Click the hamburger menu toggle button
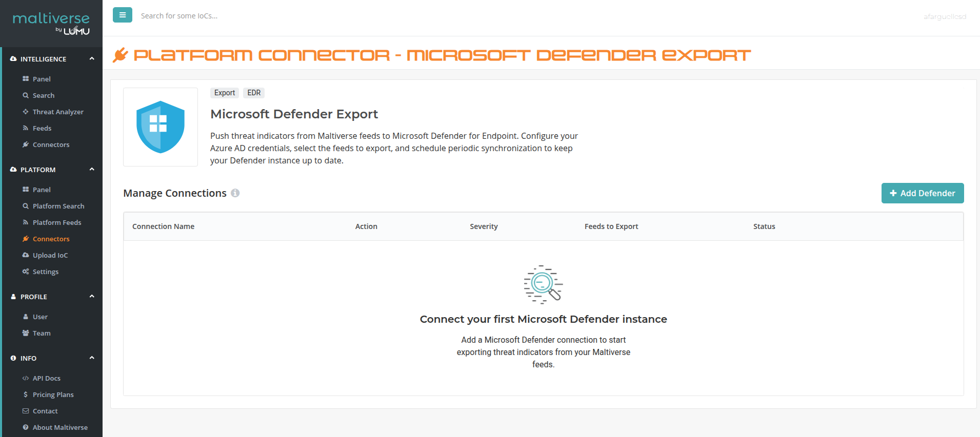 click(122, 15)
